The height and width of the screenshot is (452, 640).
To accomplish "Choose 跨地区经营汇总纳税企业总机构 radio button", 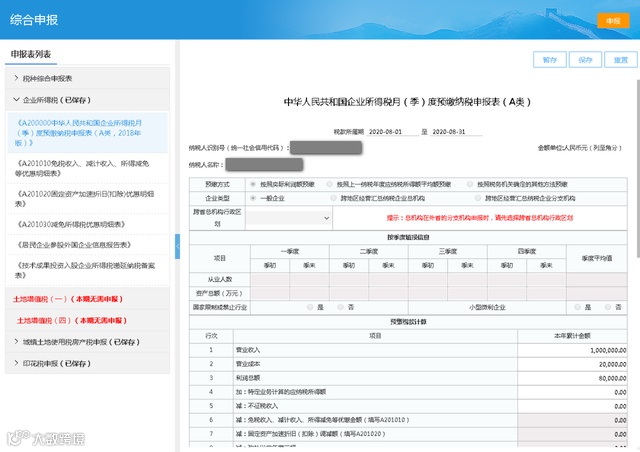I will (333, 198).
